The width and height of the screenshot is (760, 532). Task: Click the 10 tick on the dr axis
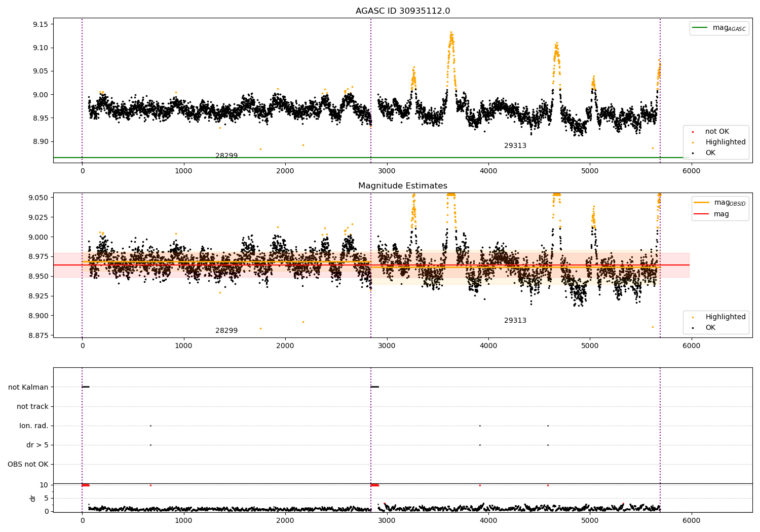[44, 485]
